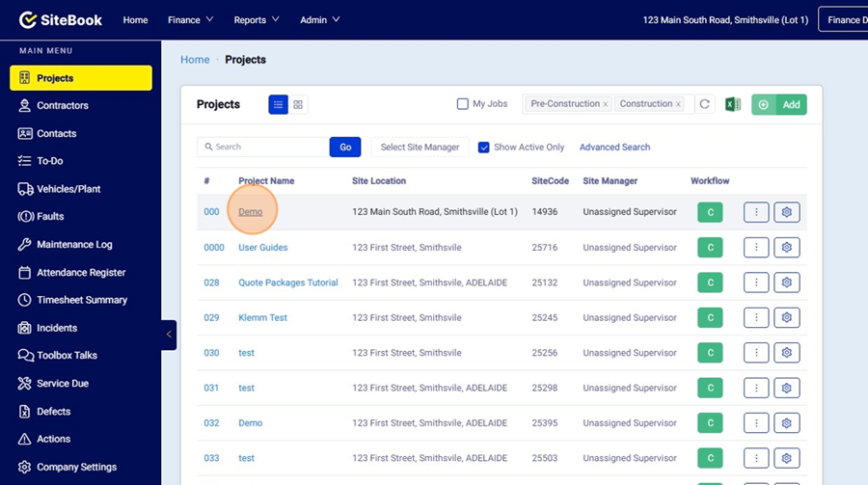Remove the Construction filter tag
This screenshot has height=485, width=868.
(x=678, y=104)
